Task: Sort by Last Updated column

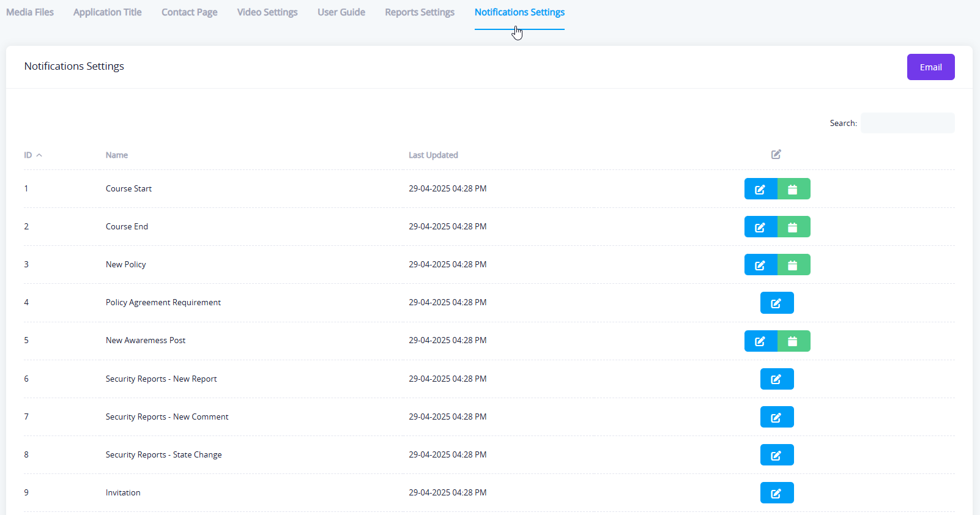Action: pyautogui.click(x=433, y=155)
